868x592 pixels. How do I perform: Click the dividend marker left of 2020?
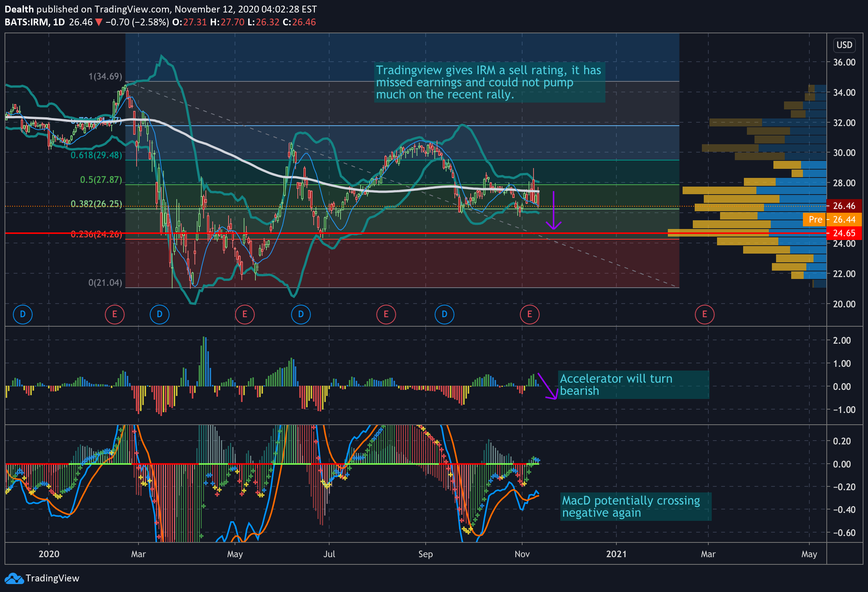coord(23,314)
